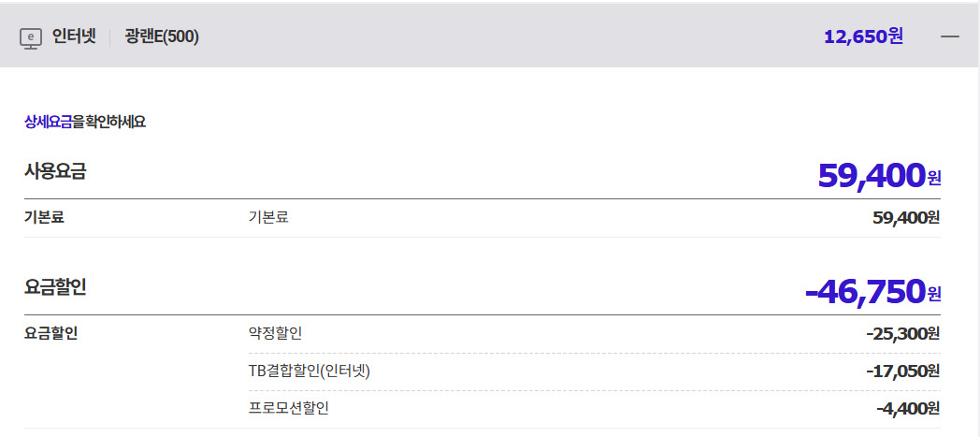Click the 59,400원 usage total in purple
This screenshot has width=980, height=437.
pos(878,175)
